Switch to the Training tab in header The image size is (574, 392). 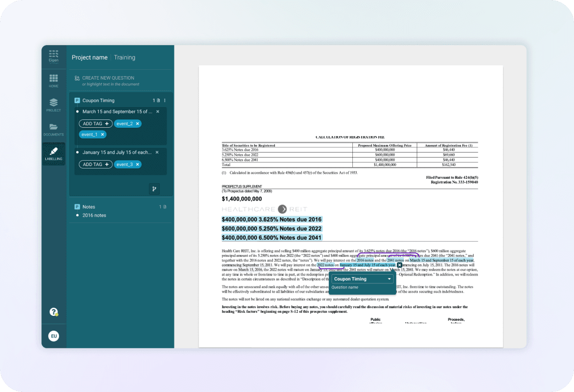[x=124, y=57]
